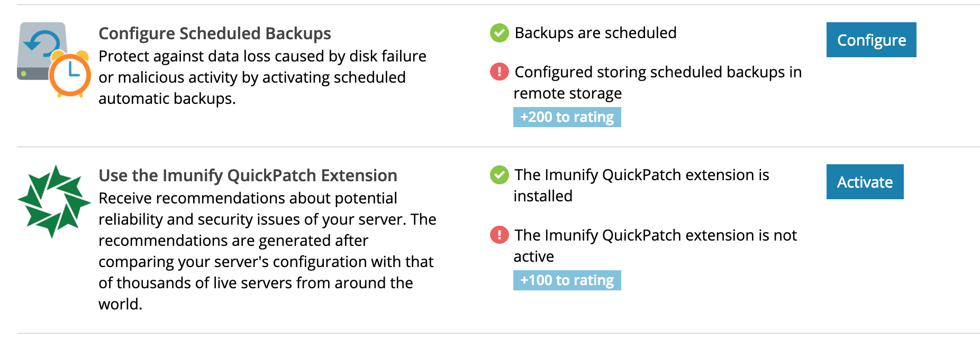Click the 'Imunify QuickPatch extension is installed' status
The width and height of the screenshot is (980, 337).
(640, 185)
